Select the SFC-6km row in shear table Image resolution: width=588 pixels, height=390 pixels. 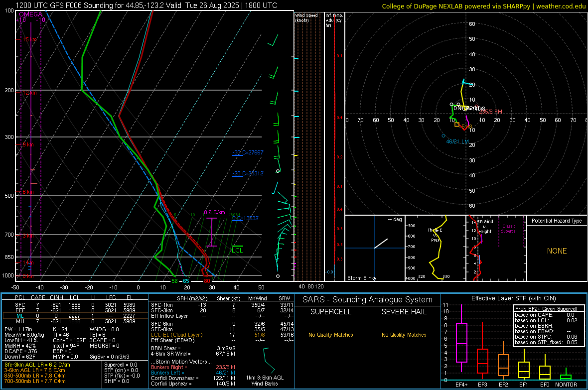click(x=222, y=324)
